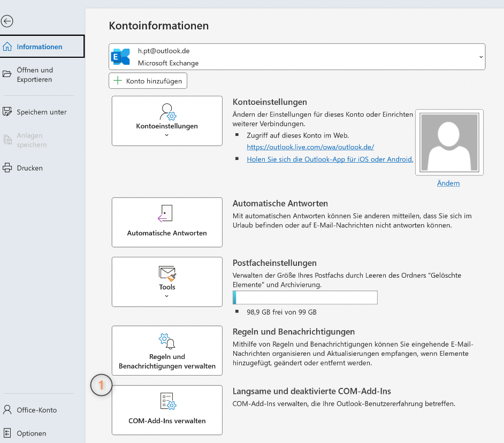Expand the Kontoeinstellungen dropdown button
The height and width of the screenshot is (443, 504).
point(167,121)
